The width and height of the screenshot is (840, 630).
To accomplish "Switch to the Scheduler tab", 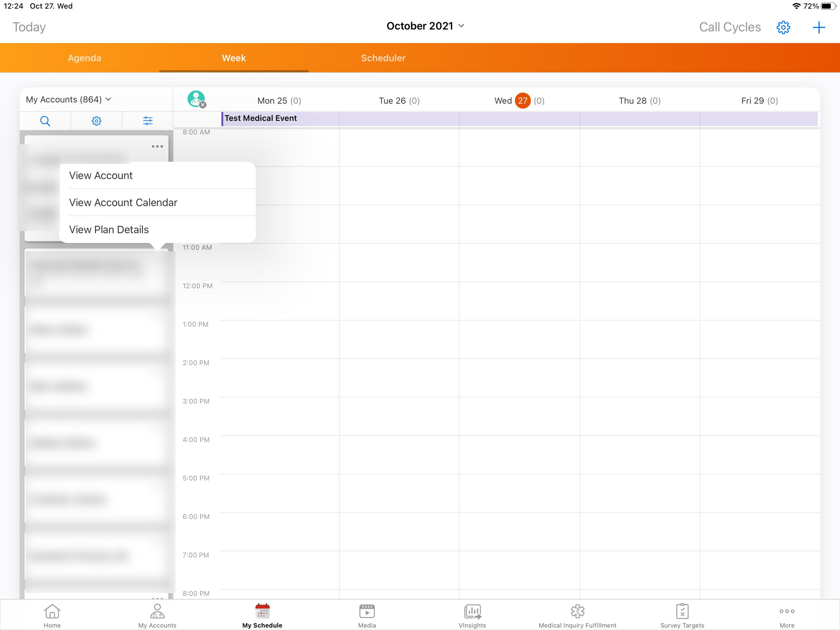I will (383, 58).
